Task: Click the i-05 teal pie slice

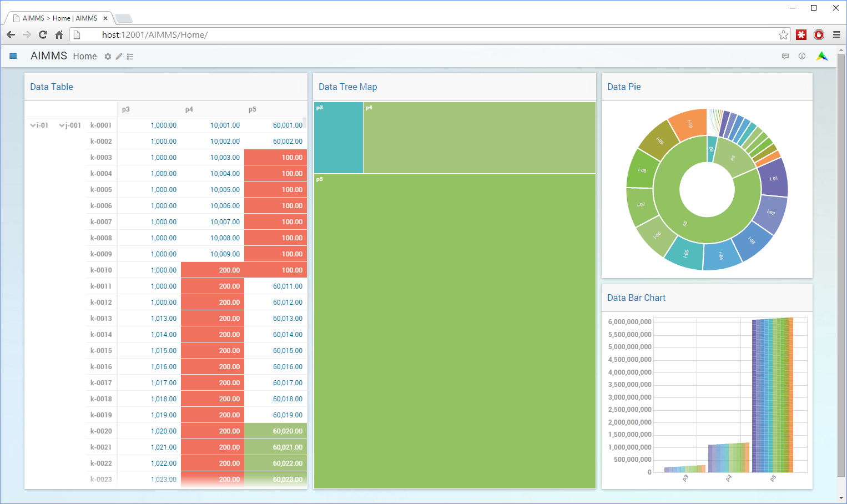Action: click(x=685, y=253)
